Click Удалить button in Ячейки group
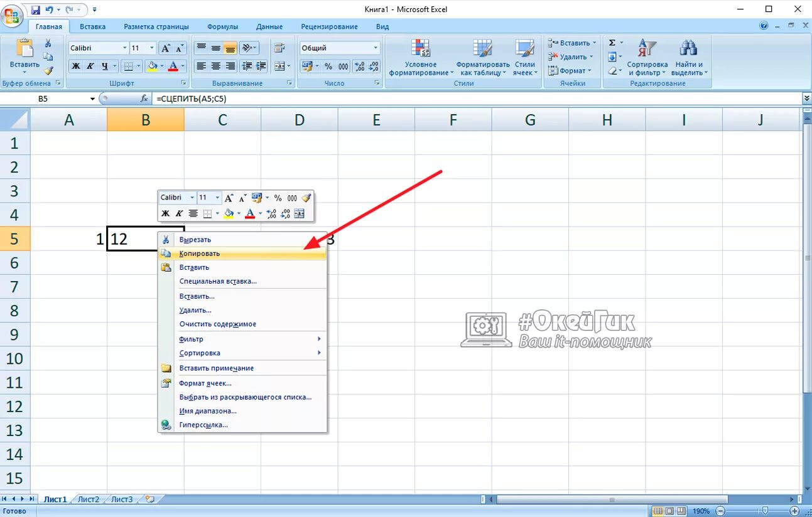812x517 pixels. [x=571, y=57]
